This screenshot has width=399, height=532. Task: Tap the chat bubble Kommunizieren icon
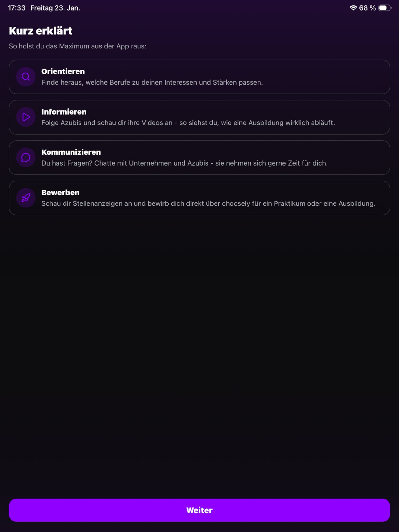pyautogui.click(x=26, y=158)
